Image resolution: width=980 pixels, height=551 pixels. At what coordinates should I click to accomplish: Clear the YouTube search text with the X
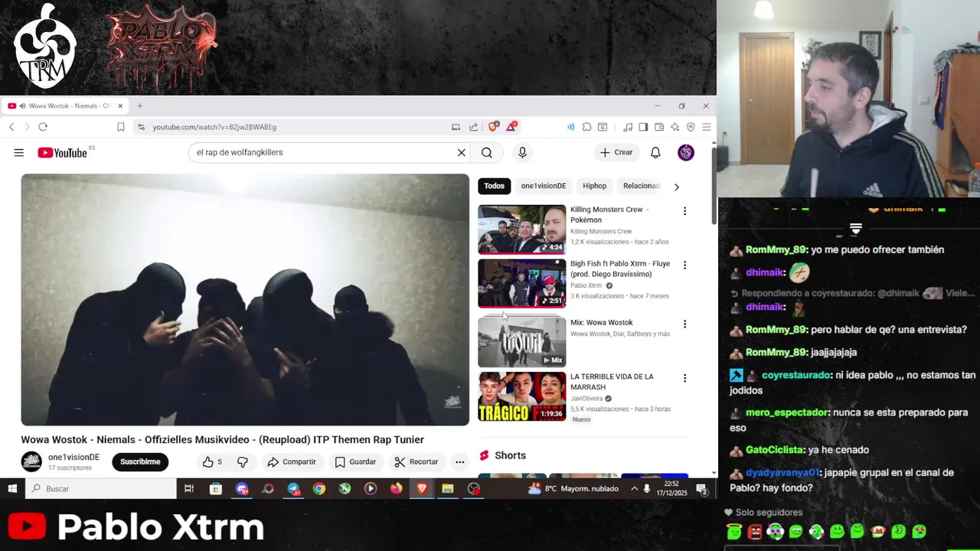click(x=462, y=152)
